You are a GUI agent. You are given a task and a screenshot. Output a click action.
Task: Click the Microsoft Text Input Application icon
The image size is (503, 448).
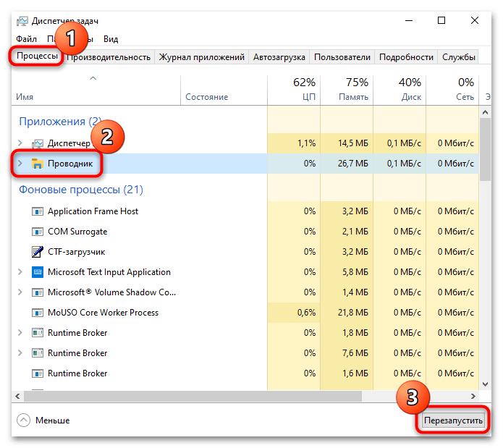(x=38, y=272)
